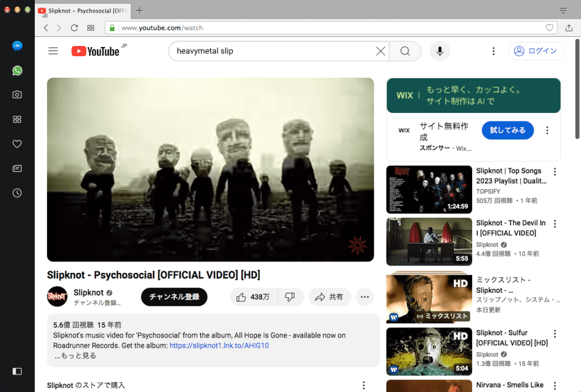Open Slipknot Top Songs 2023 playlist thumbnail
The height and width of the screenshot is (392, 581).
coord(429,189)
